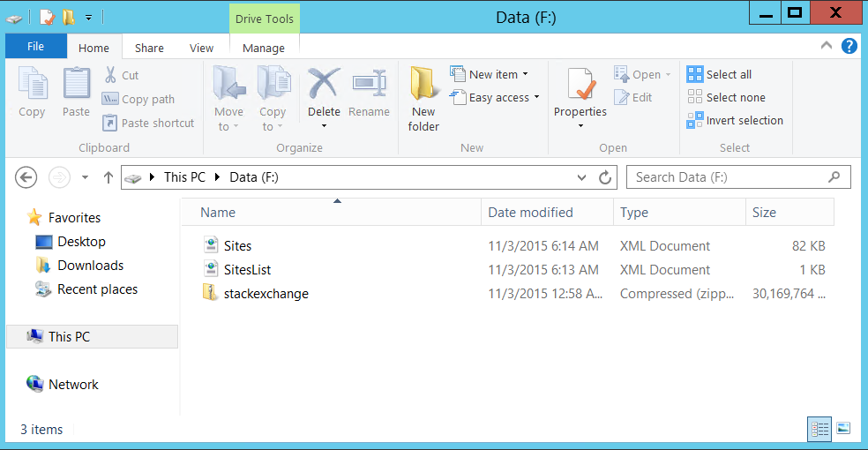868x450 pixels.
Task: Switch to Details view icon
Action: (819, 429)
